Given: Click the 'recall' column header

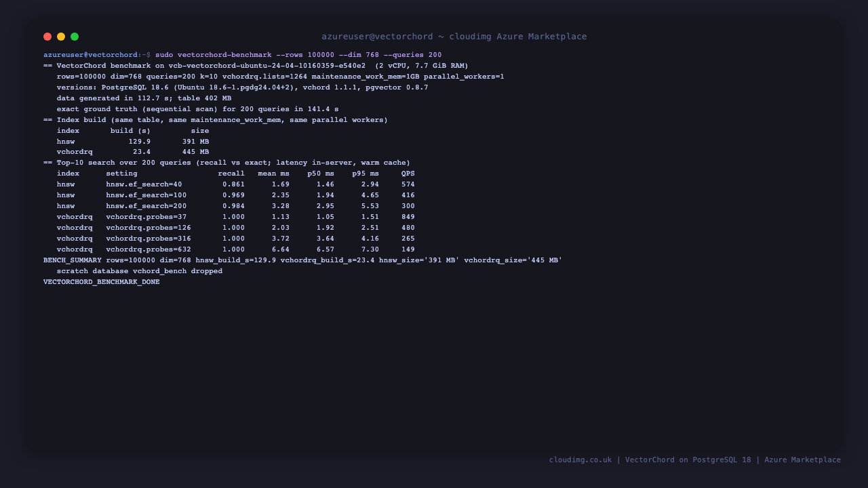Looking at the screenshot, I should (x=231, y=174).
